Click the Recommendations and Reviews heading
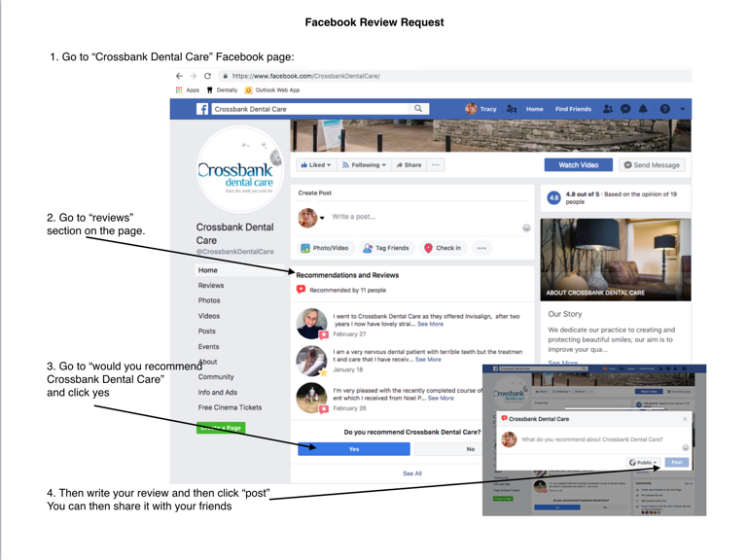Image resolution: width=748 pixels, height=560 pixels. tap(347, 275)
